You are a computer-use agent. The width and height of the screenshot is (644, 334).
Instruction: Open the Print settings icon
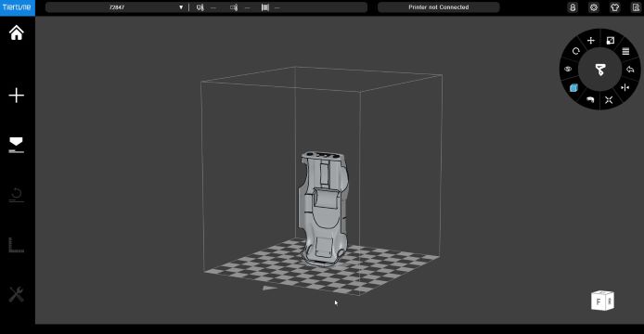point(17,145)
